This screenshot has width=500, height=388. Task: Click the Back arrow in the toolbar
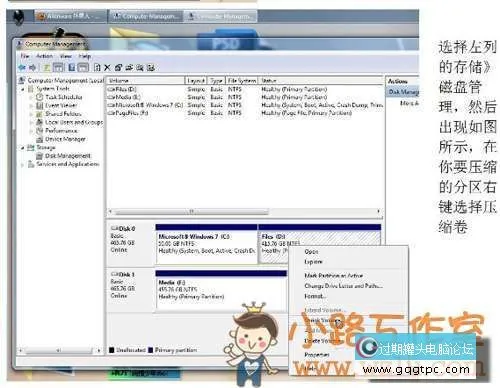[22, 68]
